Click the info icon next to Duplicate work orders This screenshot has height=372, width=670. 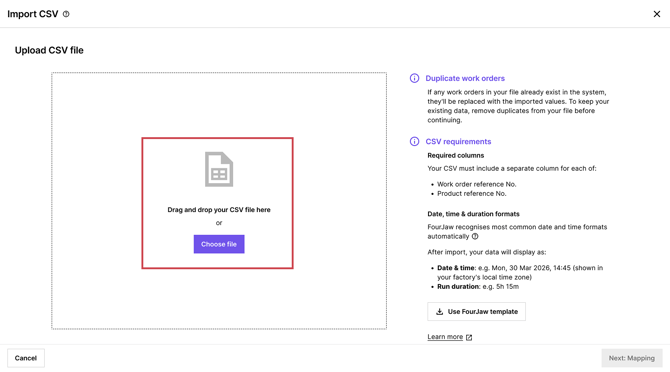414,78
